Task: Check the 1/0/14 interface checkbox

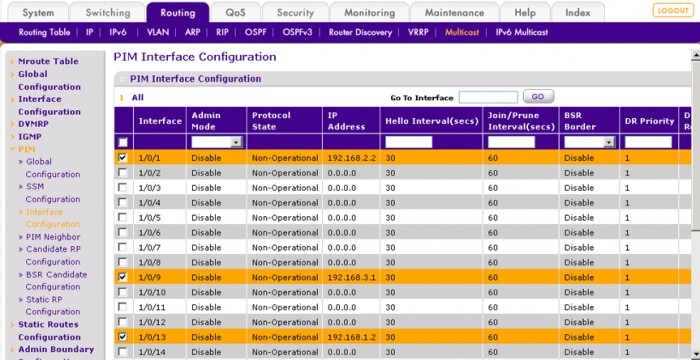Action: click(123, 352)
